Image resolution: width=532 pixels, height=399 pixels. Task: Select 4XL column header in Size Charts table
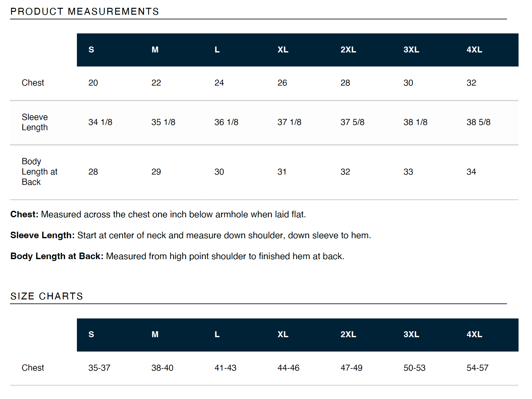pyautogui.click(x=474, y=334)
